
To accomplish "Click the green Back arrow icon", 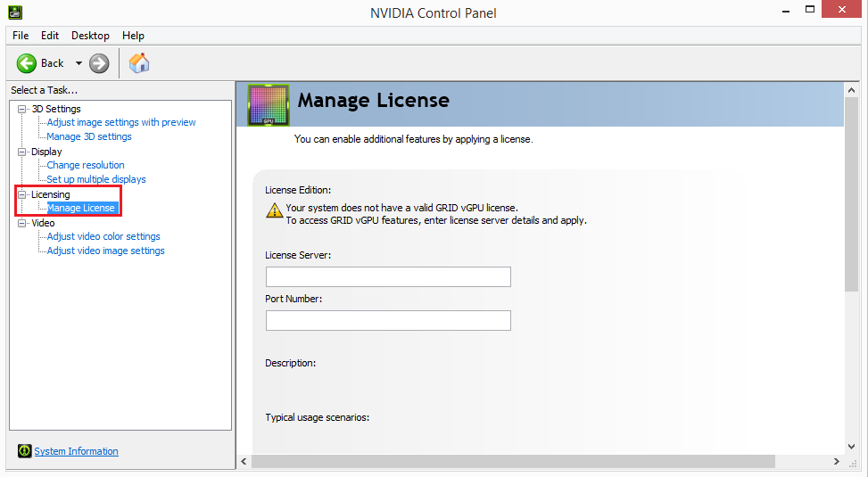I will 27,63.
